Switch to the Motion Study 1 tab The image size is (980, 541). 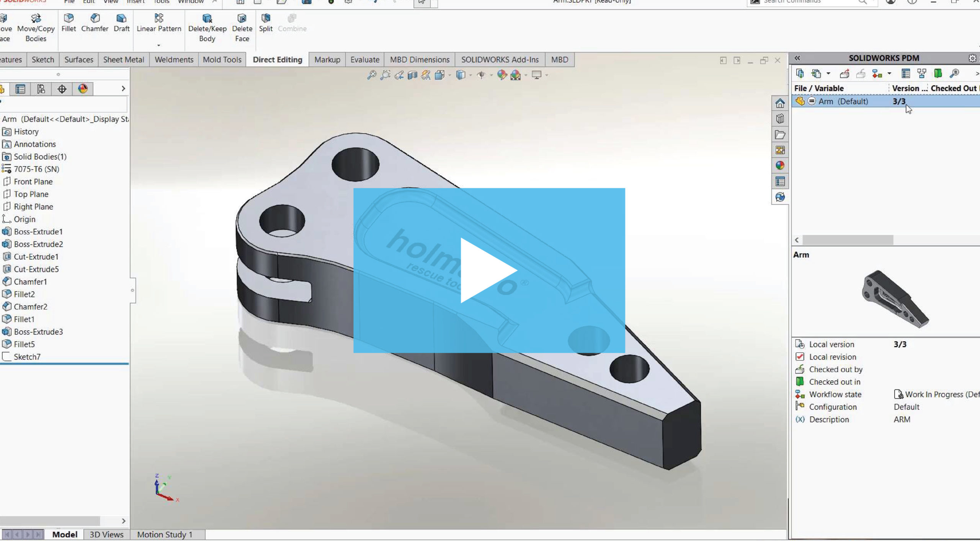click(x=165, y=534)
